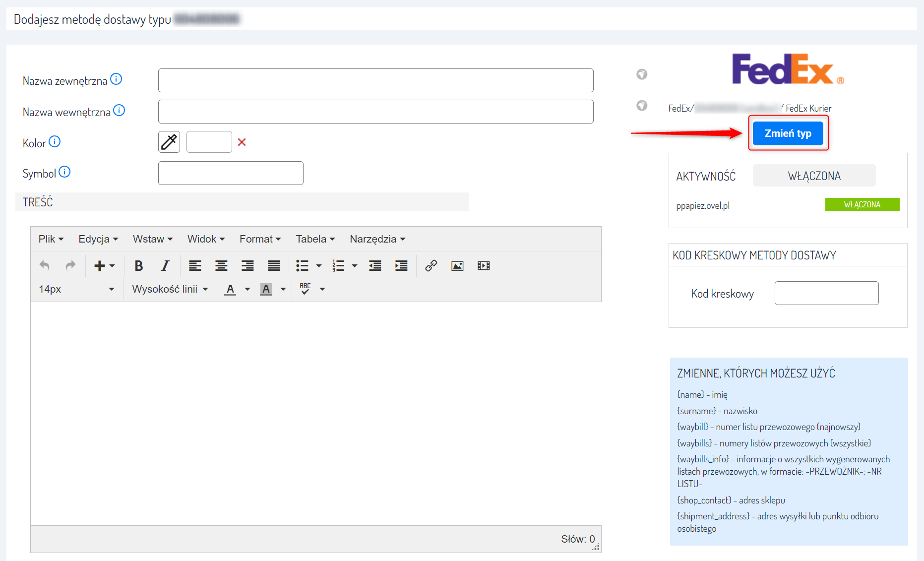Toggle green WŁĄCZONA for ppapiez.ovel.pl

(862, 204)
